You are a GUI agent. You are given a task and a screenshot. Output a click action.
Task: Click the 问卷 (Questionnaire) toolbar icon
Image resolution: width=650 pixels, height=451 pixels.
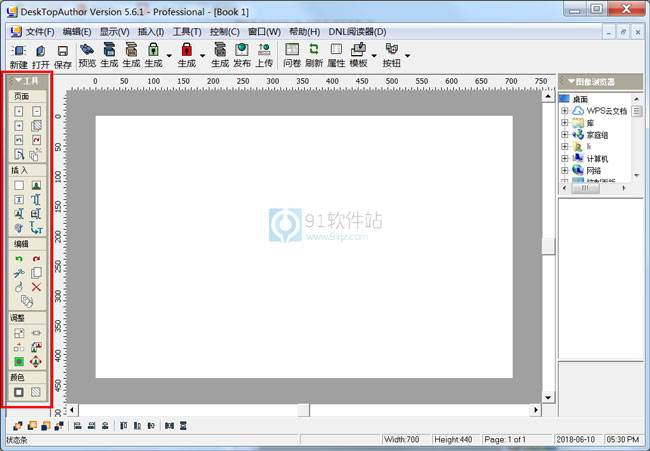[292, 49]
